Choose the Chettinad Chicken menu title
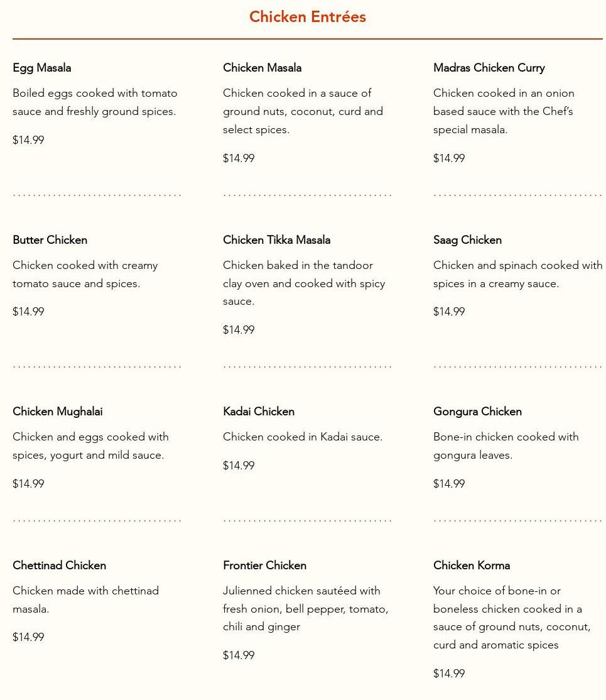The width and height of the screenshot is (606, 700). (59, 566)
